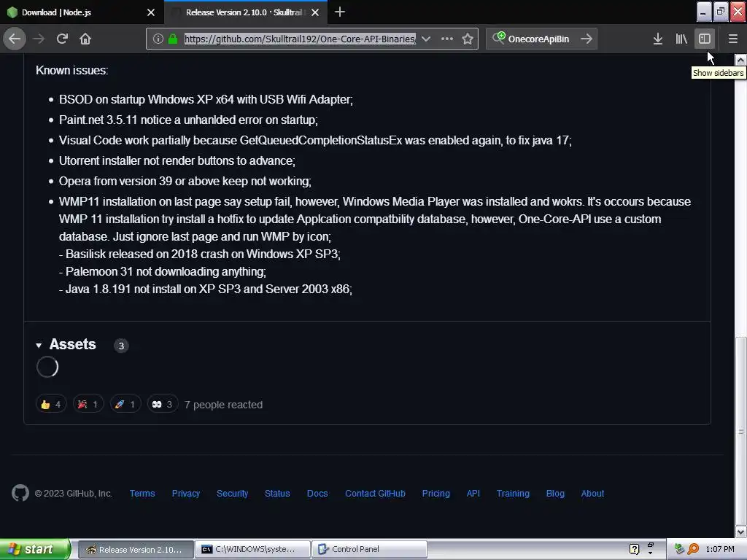747x560 pixels.
Task: Open the browser home page
Action: click(85, 39)
